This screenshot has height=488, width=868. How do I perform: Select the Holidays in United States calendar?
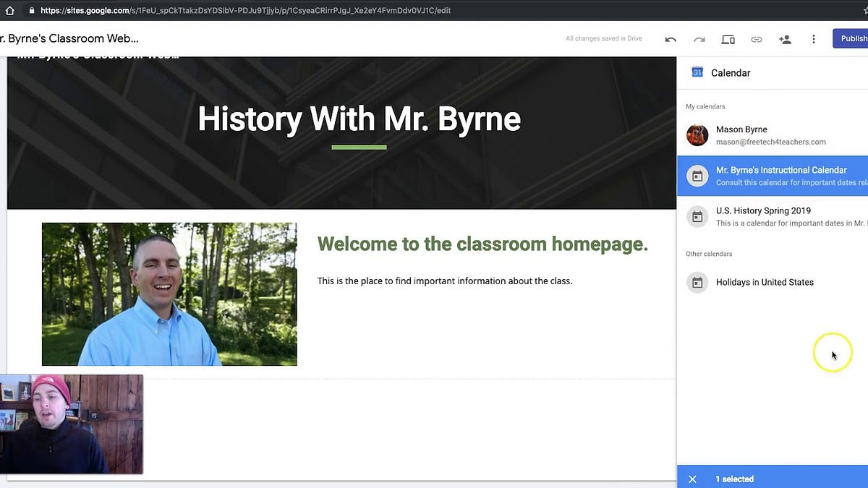pyautogui.click(x=764, y=282)
